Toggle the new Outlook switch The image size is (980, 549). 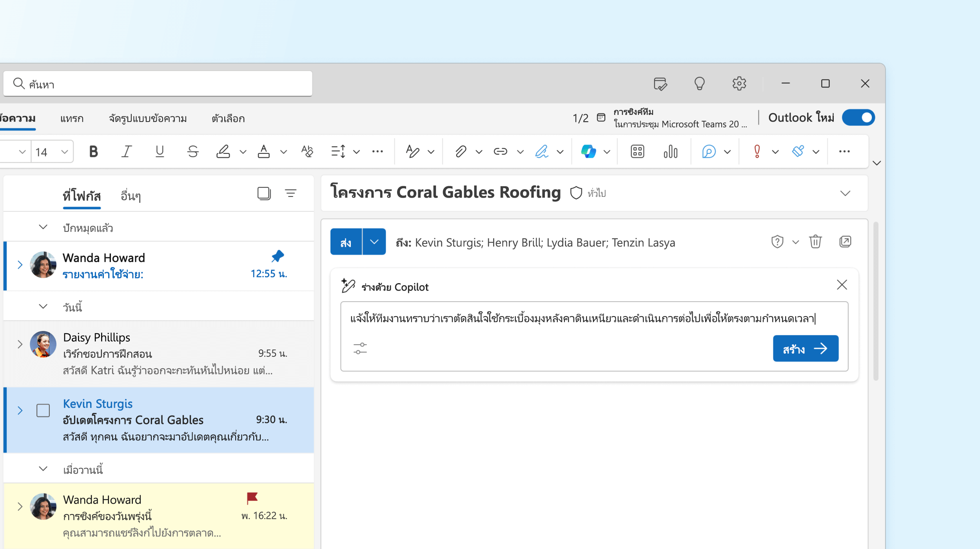point(858,118)
